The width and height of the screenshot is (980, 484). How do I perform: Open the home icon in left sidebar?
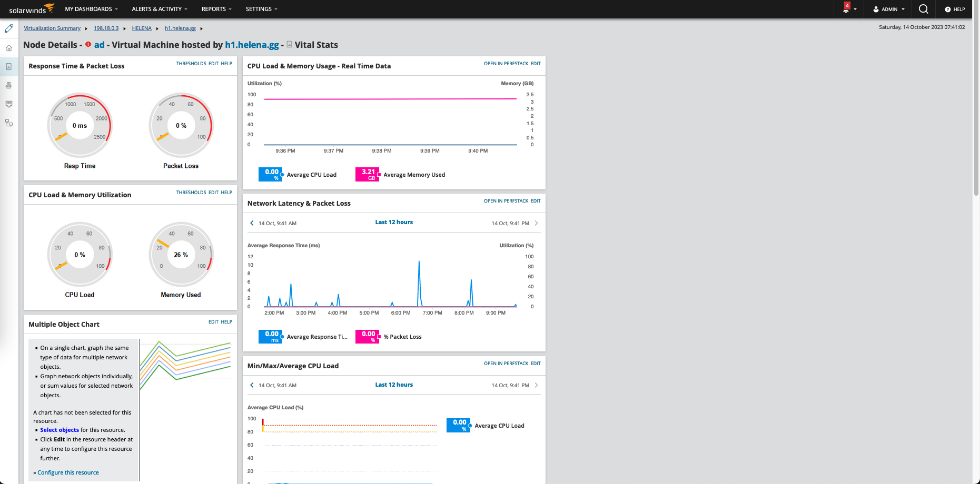9,48
